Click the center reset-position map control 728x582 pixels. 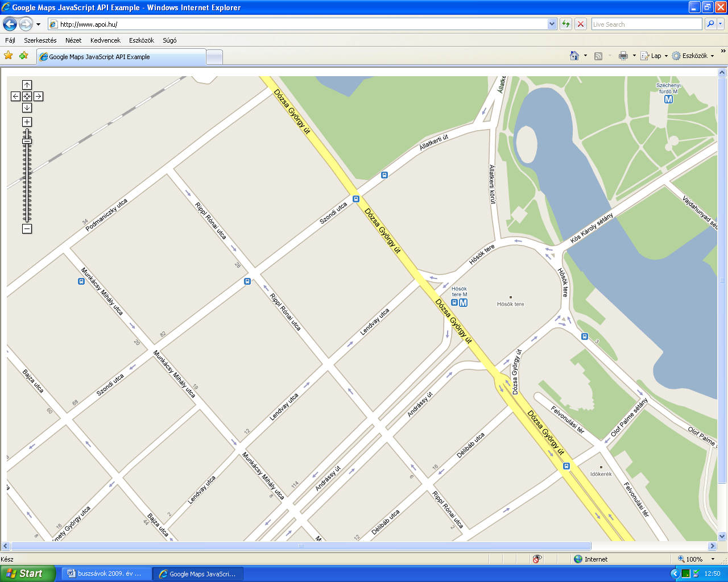(x=27, y=96)
